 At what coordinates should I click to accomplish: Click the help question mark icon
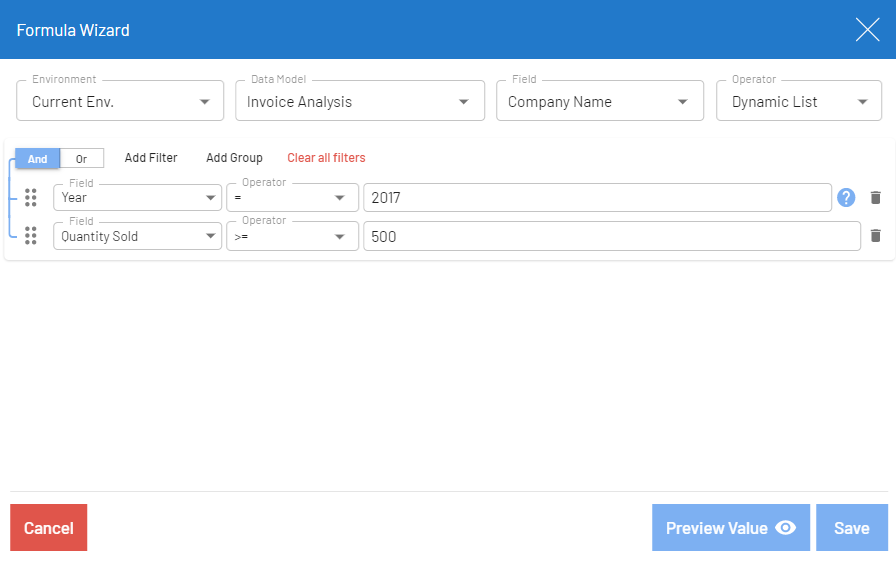click(x=846, y=198)
